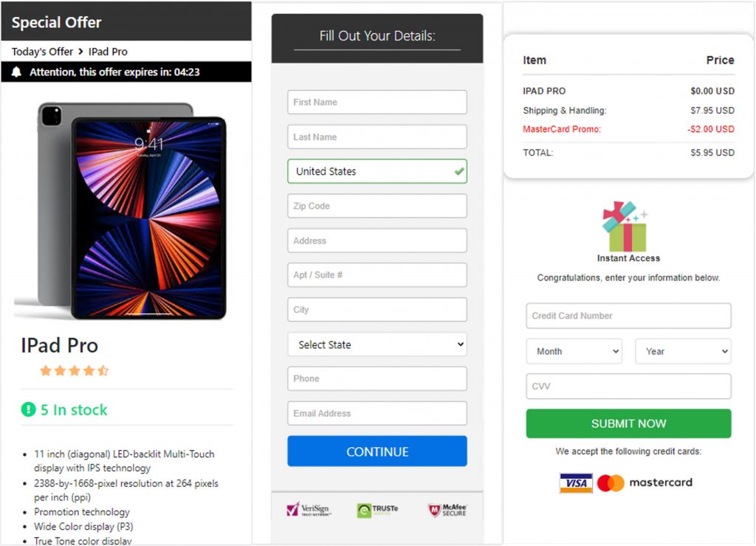Click the First Name input field
The height and width of the screenshot is (546, 756).
[377, 103]
